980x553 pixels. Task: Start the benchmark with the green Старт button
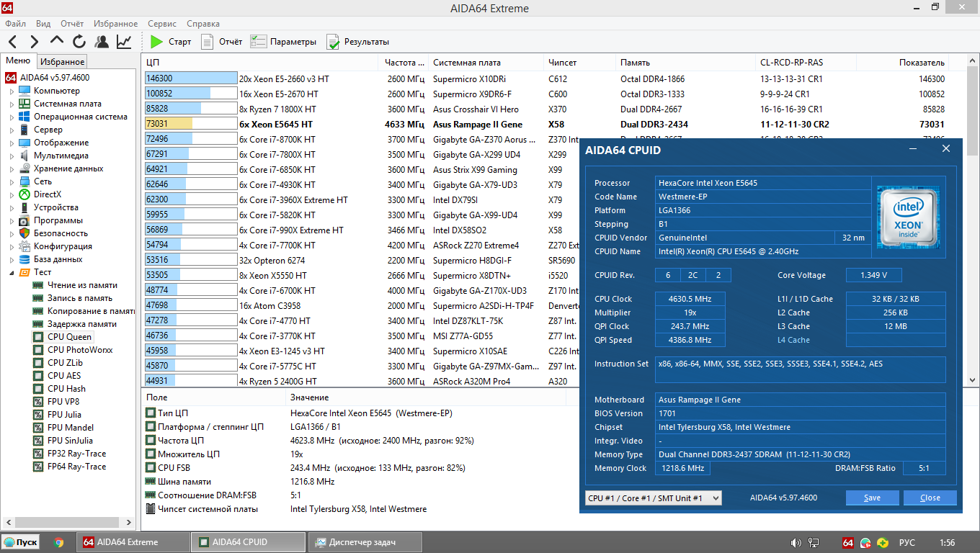coord(171,42)
